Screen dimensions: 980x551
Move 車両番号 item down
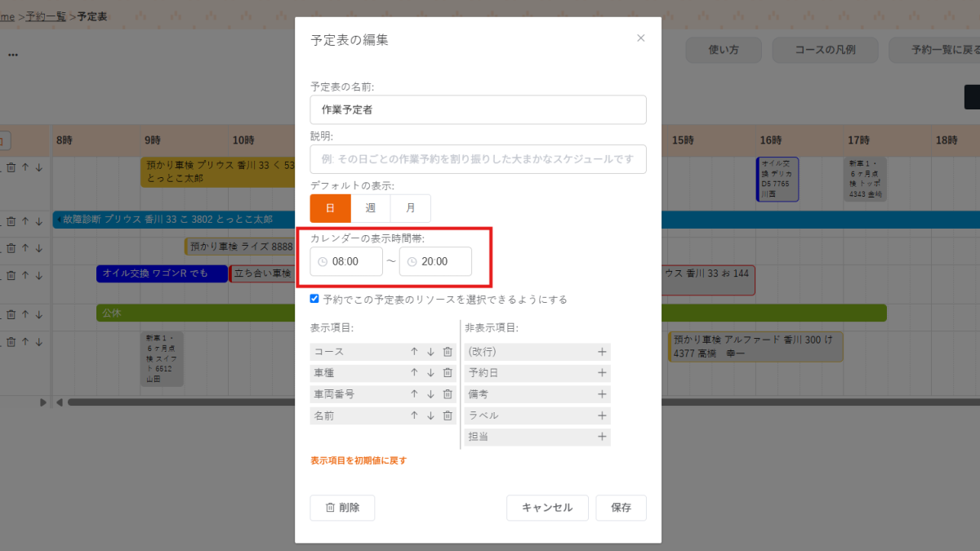[430, 394]
